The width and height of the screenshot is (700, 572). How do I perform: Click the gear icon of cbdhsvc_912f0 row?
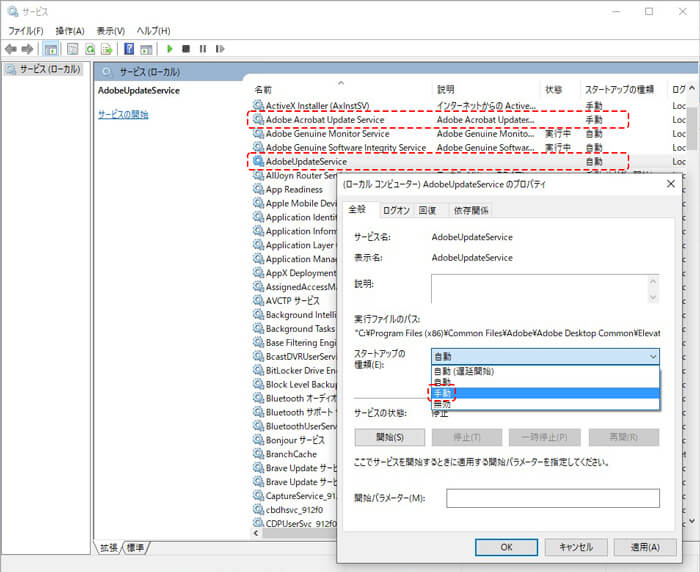(258, 509)
